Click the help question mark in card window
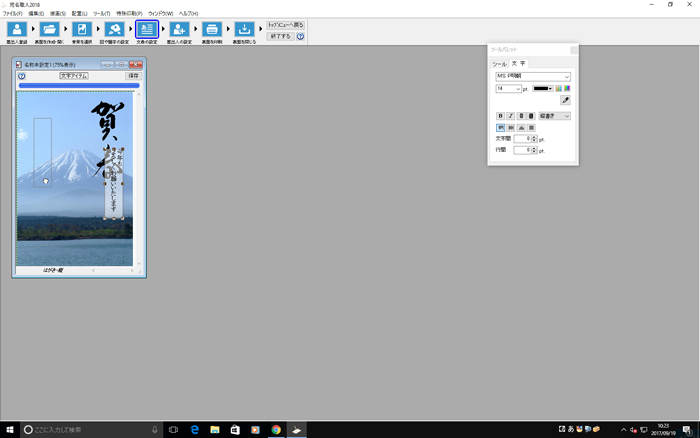Viewport: 700px width, 438px height. (x=22, y=75)
